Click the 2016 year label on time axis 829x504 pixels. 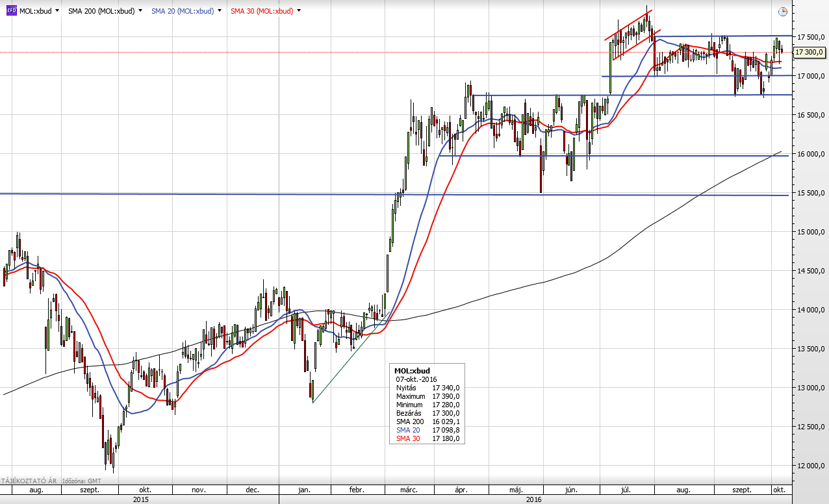click(533, 499)
